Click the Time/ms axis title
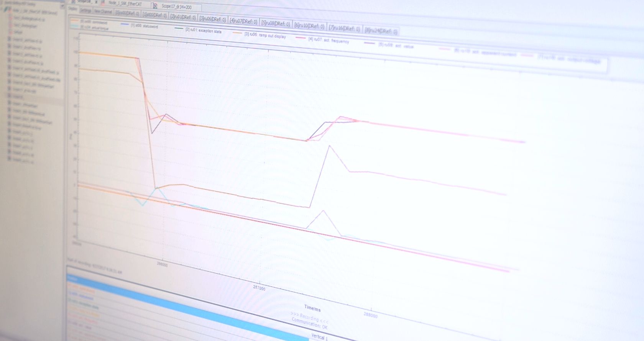Viewport: 644px width, 341px height. [x=312, y=308]
